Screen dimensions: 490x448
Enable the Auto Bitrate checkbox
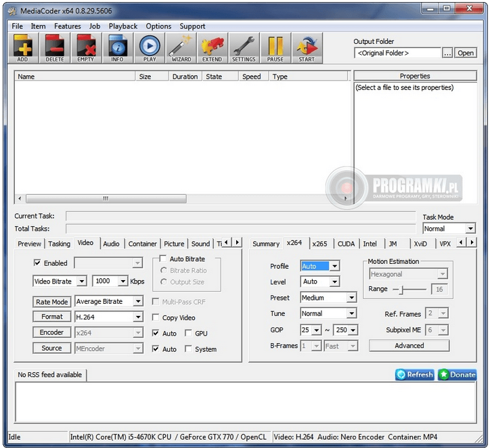[162, 259]
